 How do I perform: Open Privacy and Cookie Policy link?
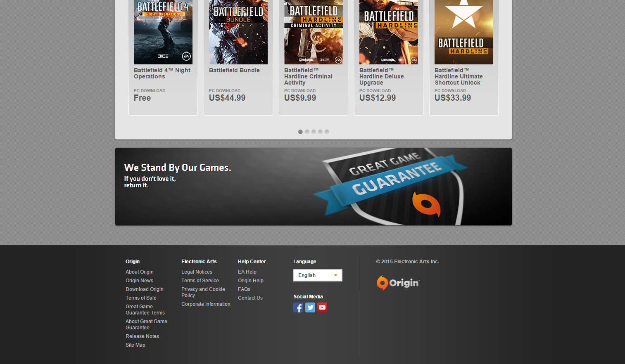tap(203, 292)
